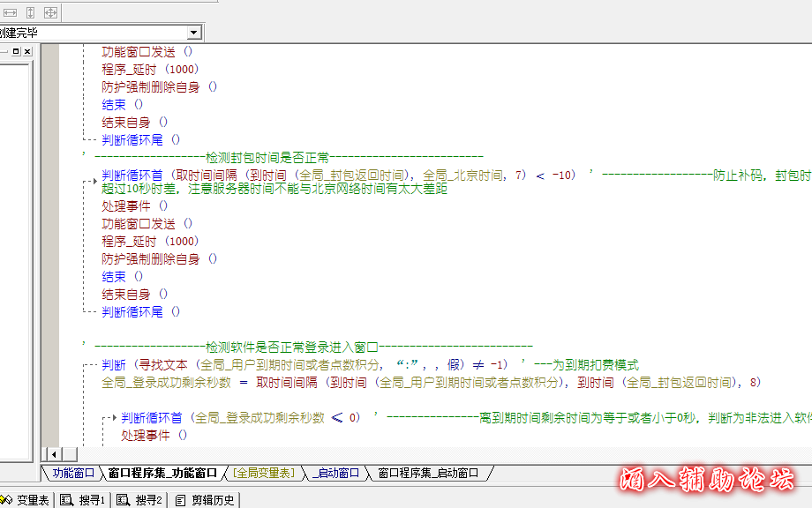Click the make same height alignment icon
The height and width of the screenshot is (508, 812).
point(30,12)
